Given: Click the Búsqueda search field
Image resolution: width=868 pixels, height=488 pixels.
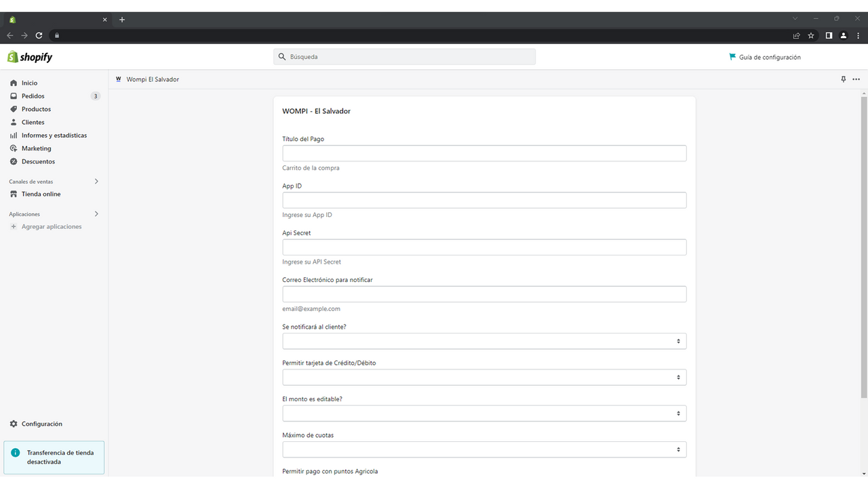Looking at the screenshot, I should (x=405, y=57).
